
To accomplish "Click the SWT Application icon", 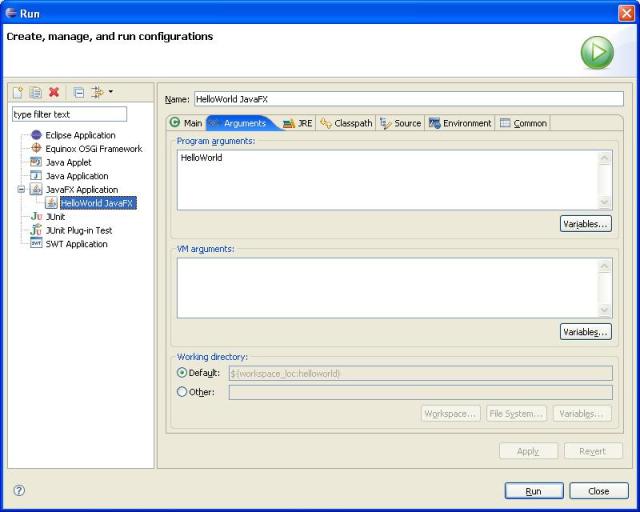I will pos(36,243).
